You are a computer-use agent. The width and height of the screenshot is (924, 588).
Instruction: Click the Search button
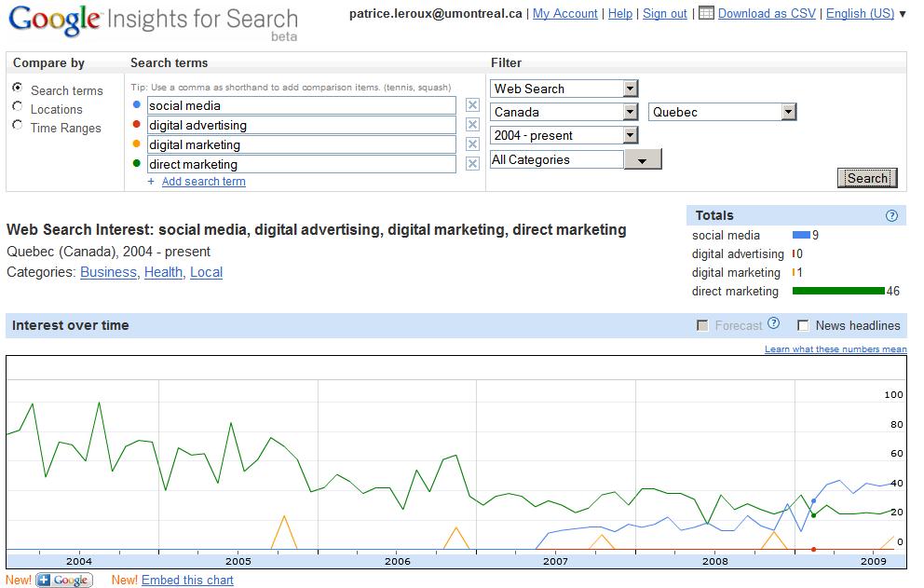pos(867,178)
